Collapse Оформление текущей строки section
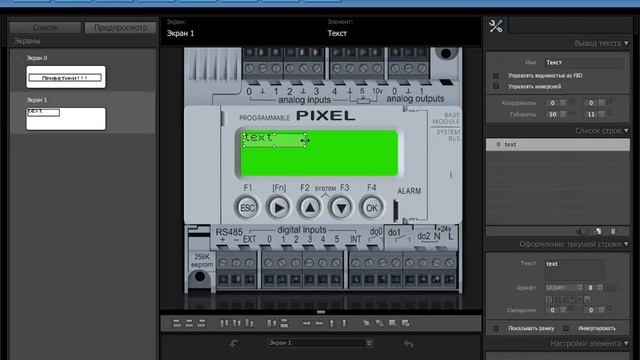The image size is (640, 360). [626, 244]
